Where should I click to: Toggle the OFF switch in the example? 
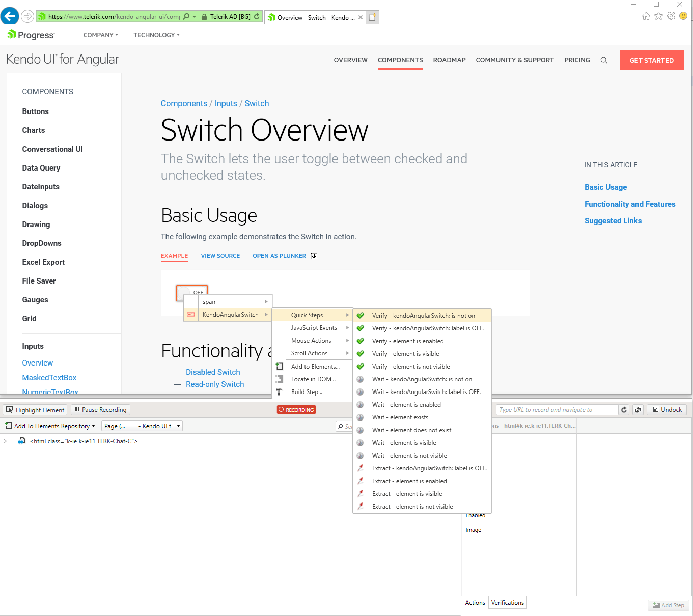tap(192, 293)
